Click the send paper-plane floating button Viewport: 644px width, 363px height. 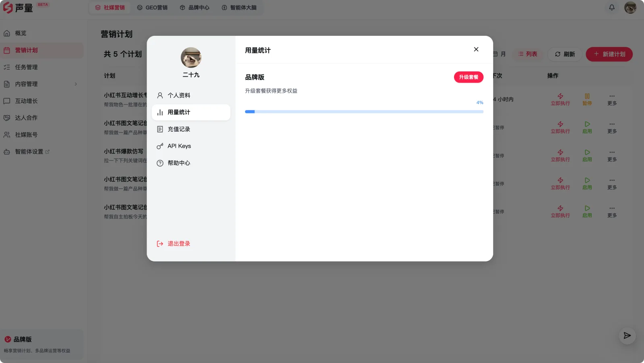tap(627, 336)
